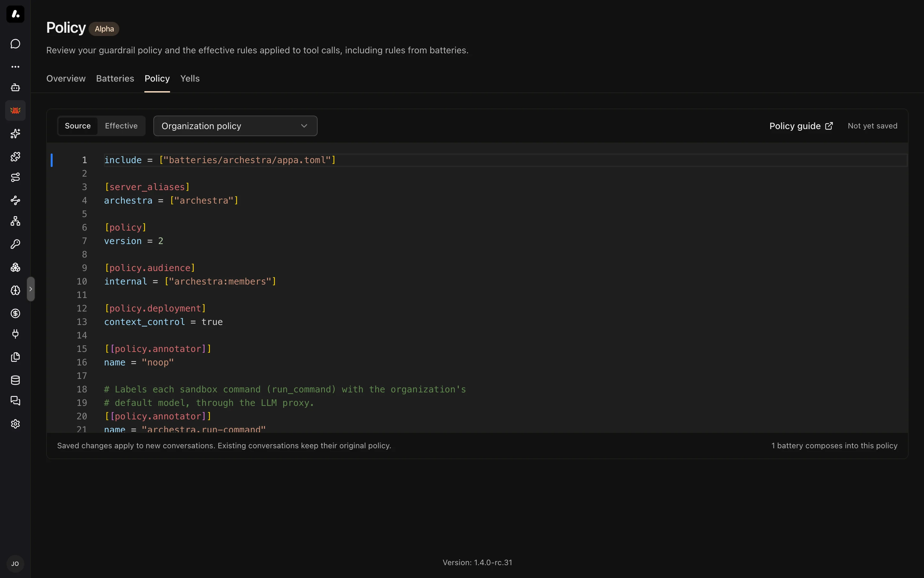The width and height of the screenshot is (924, 578).
Task: Open the robot agents icon in sidebar
Action: coord(15,88)
